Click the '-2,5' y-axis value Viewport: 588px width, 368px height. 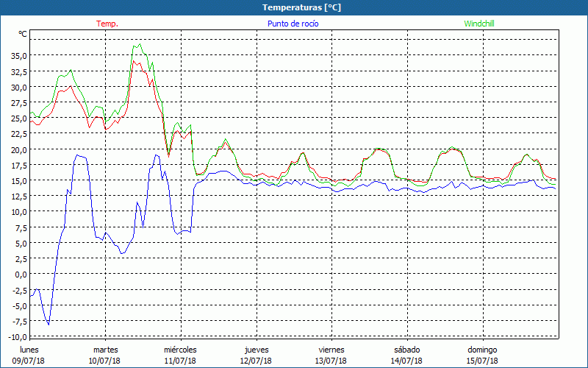20,290
